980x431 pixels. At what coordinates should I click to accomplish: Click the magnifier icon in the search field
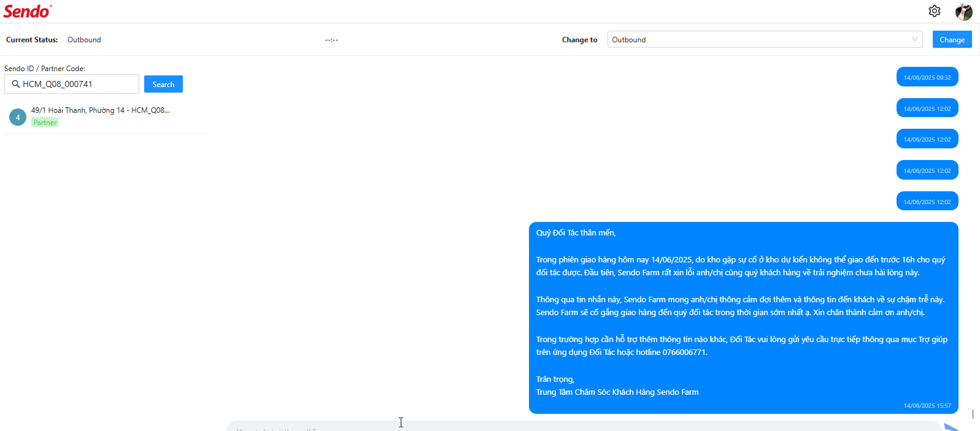pyautogui.click(x=16, y=84)
